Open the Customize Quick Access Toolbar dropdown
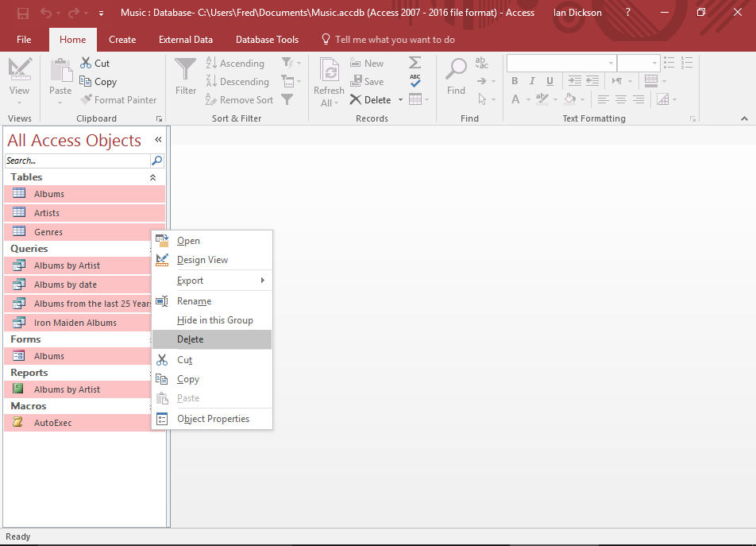756x546 pixels. pos(102,14)
